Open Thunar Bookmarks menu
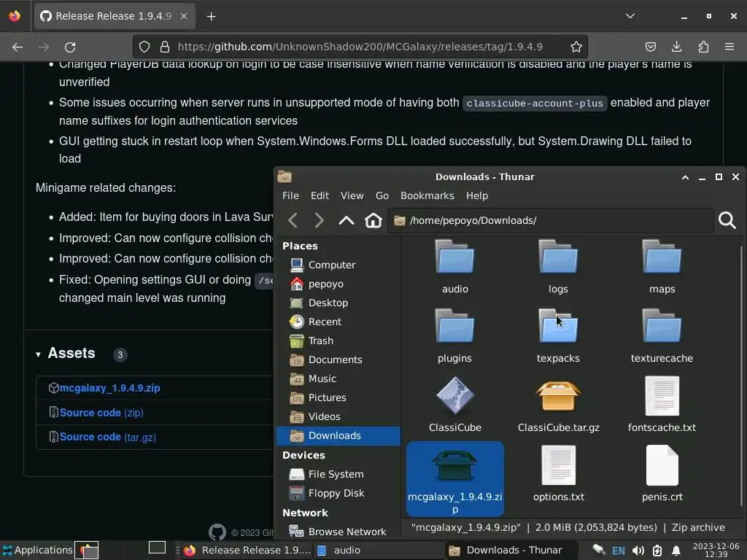This screenshot has width=747, height=560. (x=427, y=195)
